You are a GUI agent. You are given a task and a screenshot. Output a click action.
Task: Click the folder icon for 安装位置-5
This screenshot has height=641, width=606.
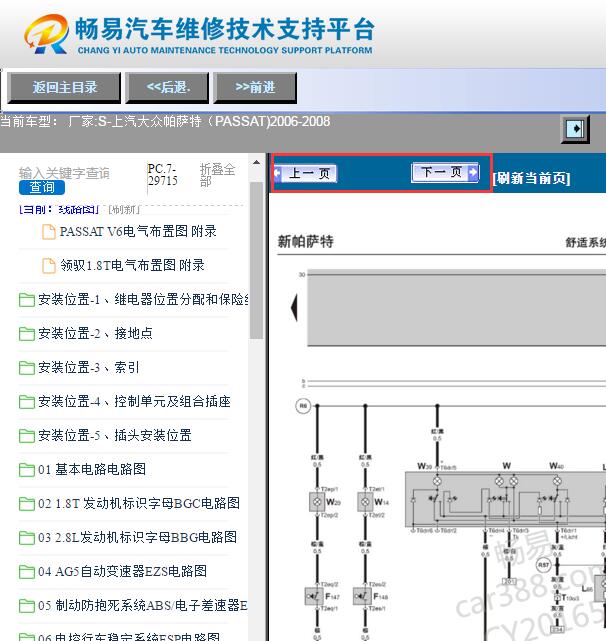27,436
